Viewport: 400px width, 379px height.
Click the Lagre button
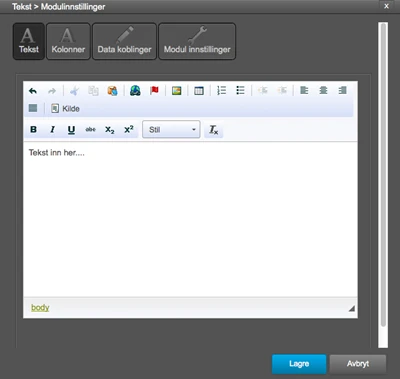click(x=299, y=364)
